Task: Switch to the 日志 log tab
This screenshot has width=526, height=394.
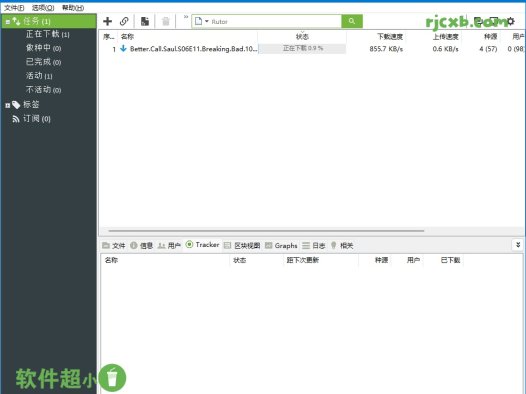Action: coord(314,245)
